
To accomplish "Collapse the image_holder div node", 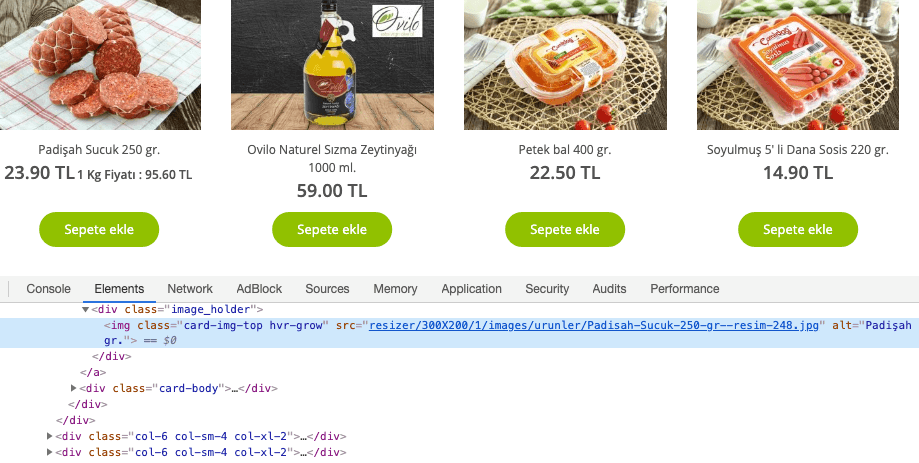I will [x=85, y=309].
